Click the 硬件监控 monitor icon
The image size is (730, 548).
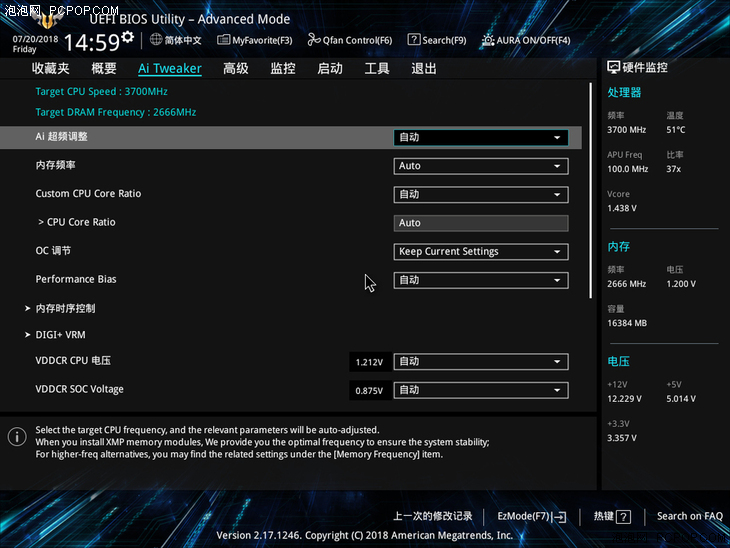coord(613,68)
